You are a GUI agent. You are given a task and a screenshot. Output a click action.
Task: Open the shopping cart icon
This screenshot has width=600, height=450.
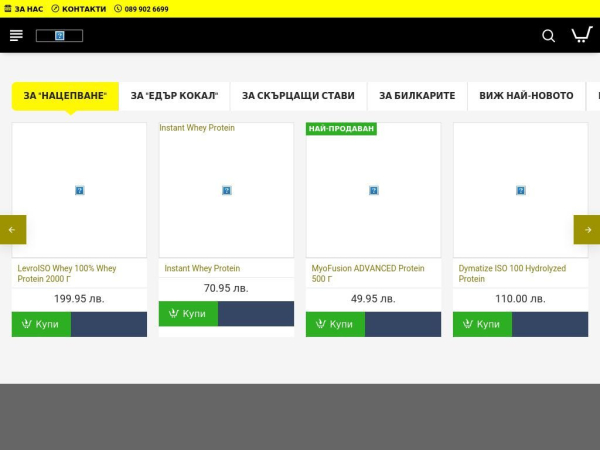coord(582,35)
